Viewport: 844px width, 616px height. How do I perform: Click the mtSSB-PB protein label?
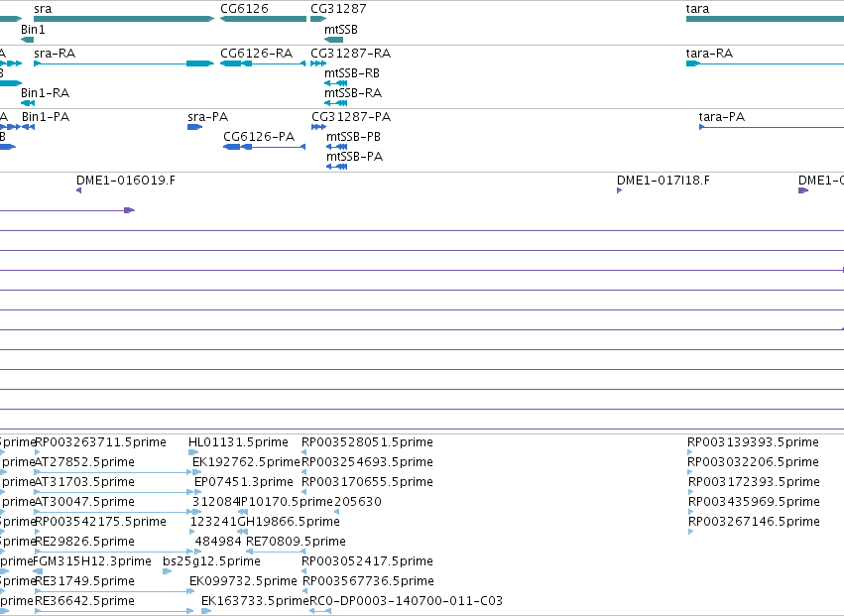(354, 137)
